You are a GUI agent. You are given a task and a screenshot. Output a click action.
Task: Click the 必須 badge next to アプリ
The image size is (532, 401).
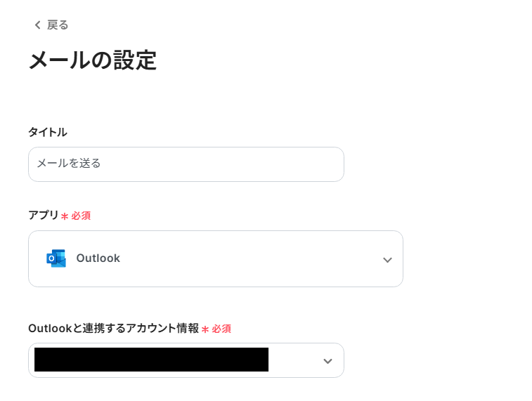pos(81,216)
